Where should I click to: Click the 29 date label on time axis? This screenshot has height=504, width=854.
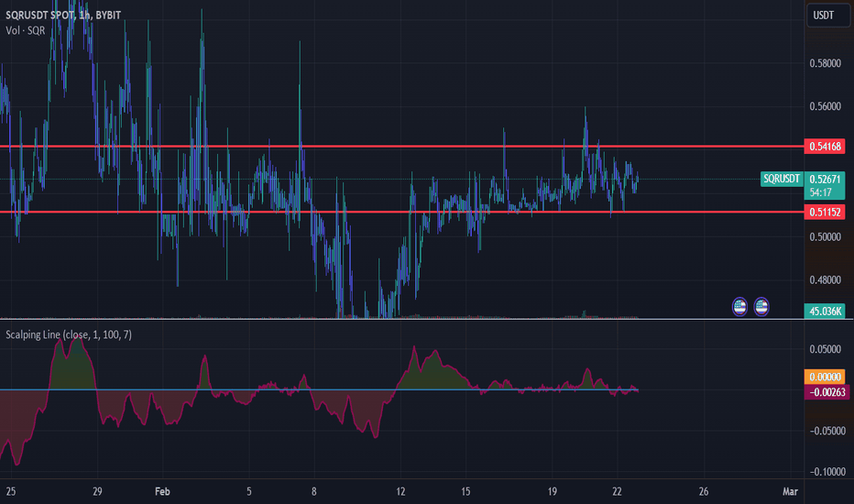tap(97, 491)
